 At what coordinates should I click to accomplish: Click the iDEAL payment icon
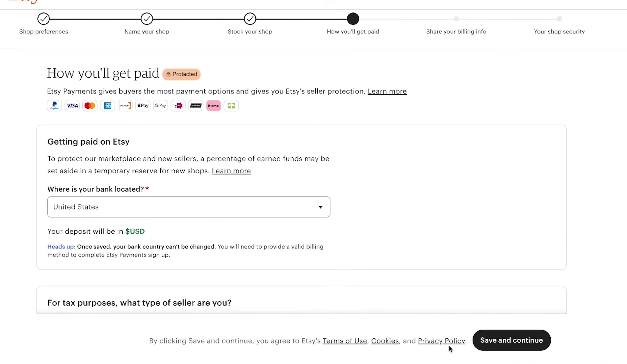(x=178, y=106)
